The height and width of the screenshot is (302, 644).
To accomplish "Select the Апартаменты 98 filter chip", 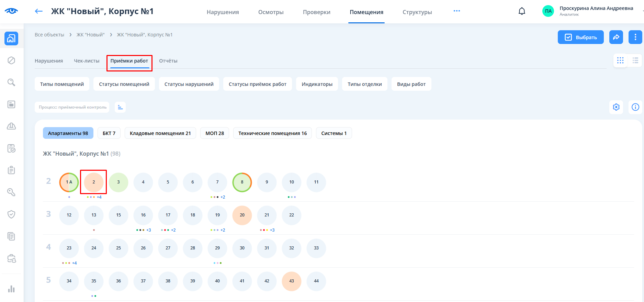I will (68, 133).
